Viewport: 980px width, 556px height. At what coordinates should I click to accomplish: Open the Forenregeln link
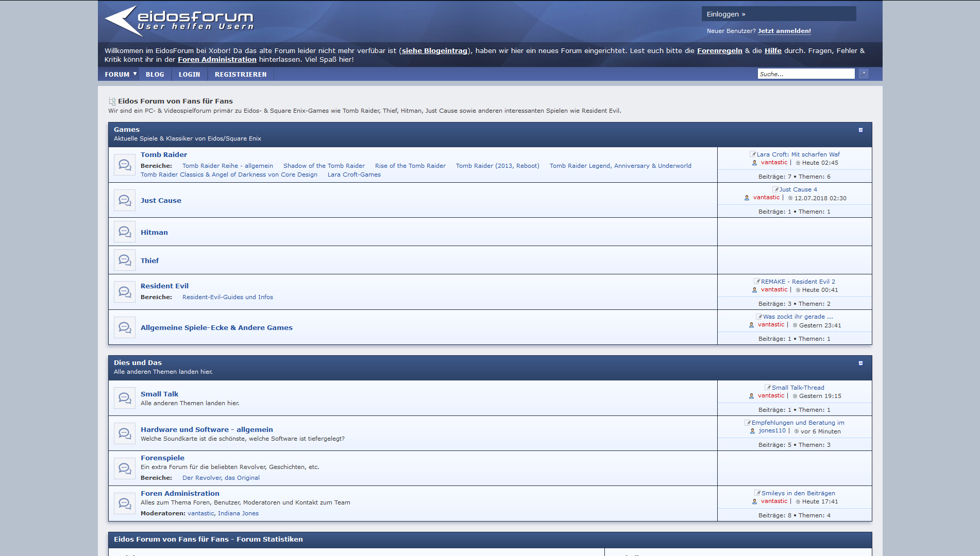(719, 50)
